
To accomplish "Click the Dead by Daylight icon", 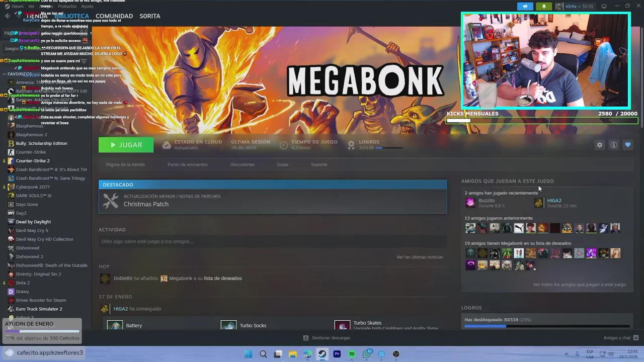I will 11,222.
